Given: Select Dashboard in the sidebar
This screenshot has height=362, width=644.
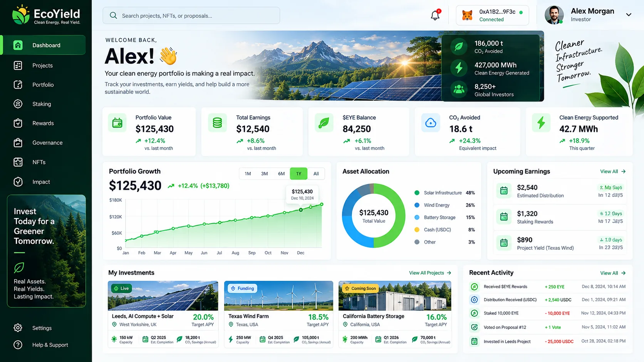Looking at the screenshot, I should [x=43, y=45].
